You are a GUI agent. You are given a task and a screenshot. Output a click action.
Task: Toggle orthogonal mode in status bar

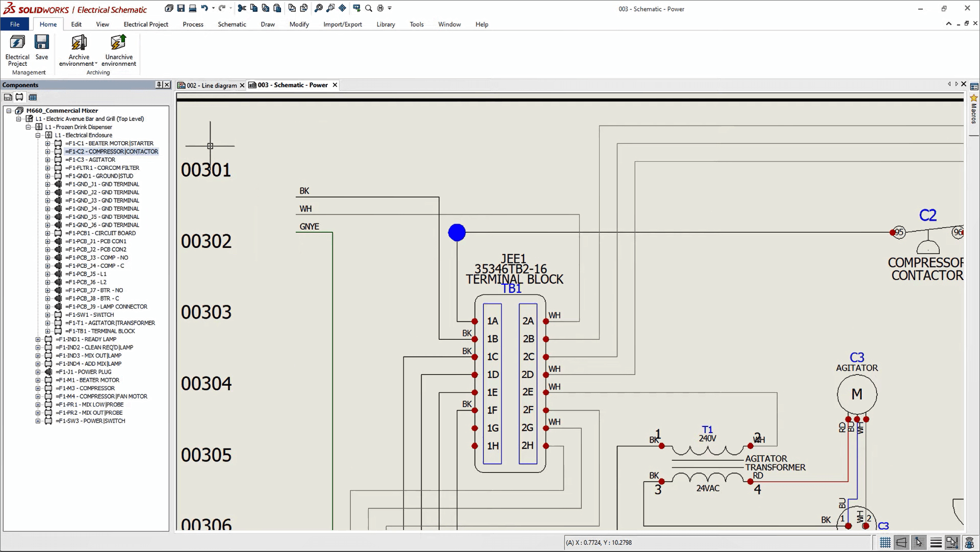click(x=901, y=543)
